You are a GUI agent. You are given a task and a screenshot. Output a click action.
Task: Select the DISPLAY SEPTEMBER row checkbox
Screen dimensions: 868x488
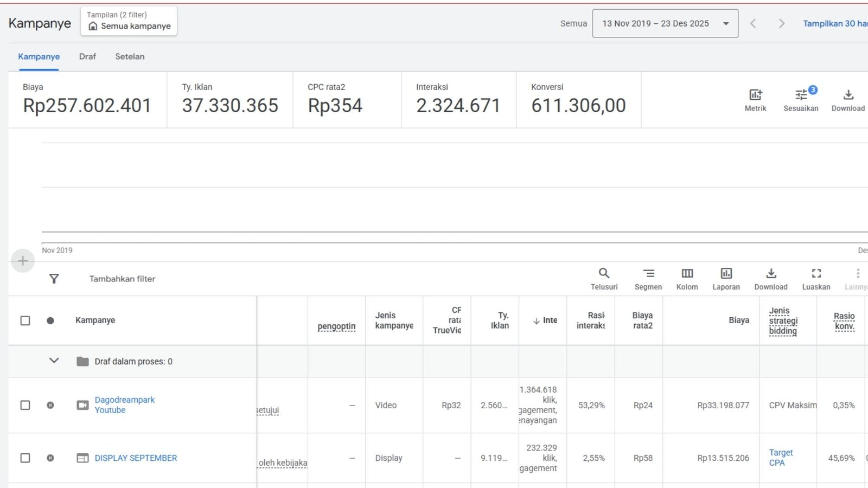tap(25, 458)
